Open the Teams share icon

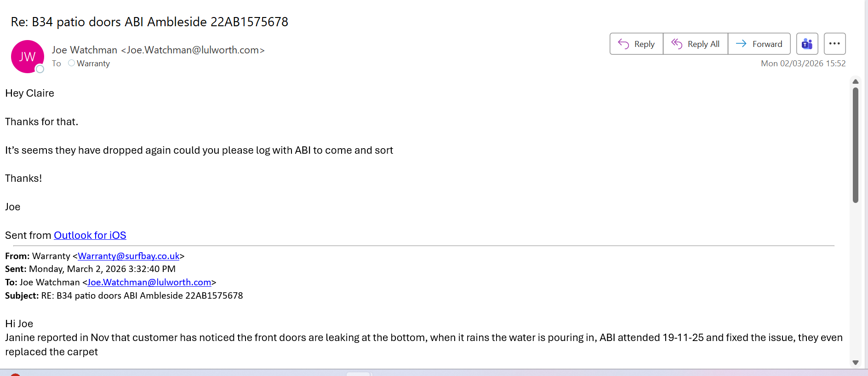click(x=807, y=44)
